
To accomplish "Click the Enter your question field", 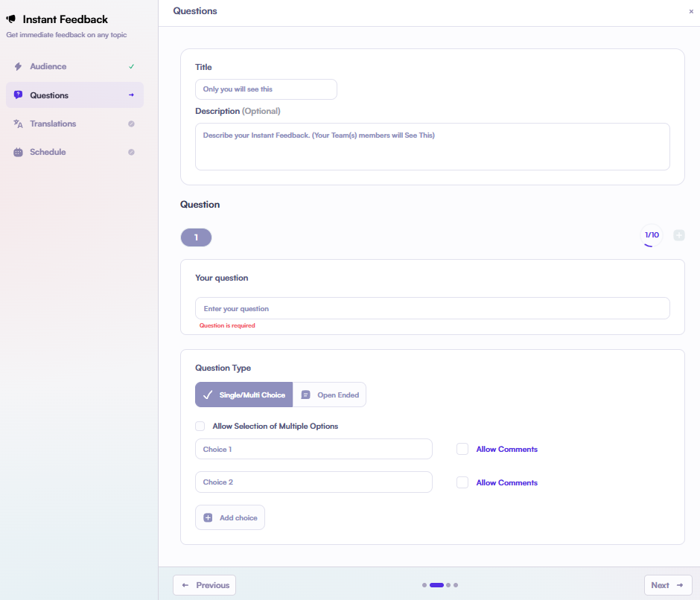I will 432,308.
